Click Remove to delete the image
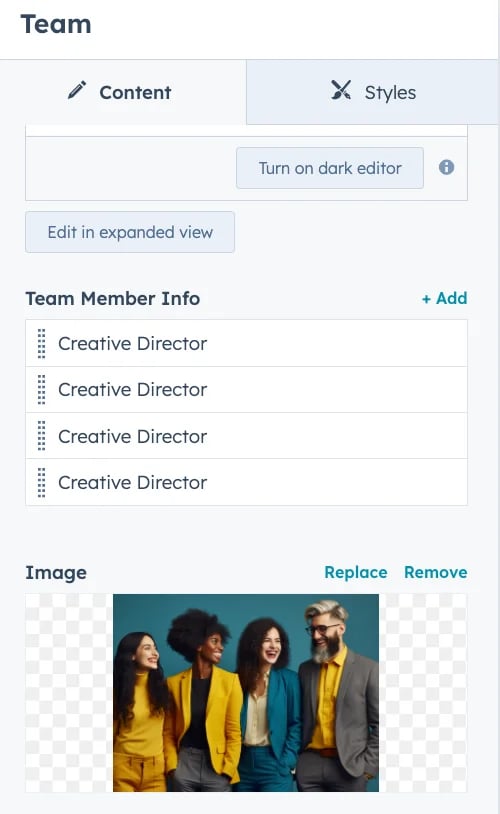The height and width of the screenshot is (814, 500). (x=436, y=573)
